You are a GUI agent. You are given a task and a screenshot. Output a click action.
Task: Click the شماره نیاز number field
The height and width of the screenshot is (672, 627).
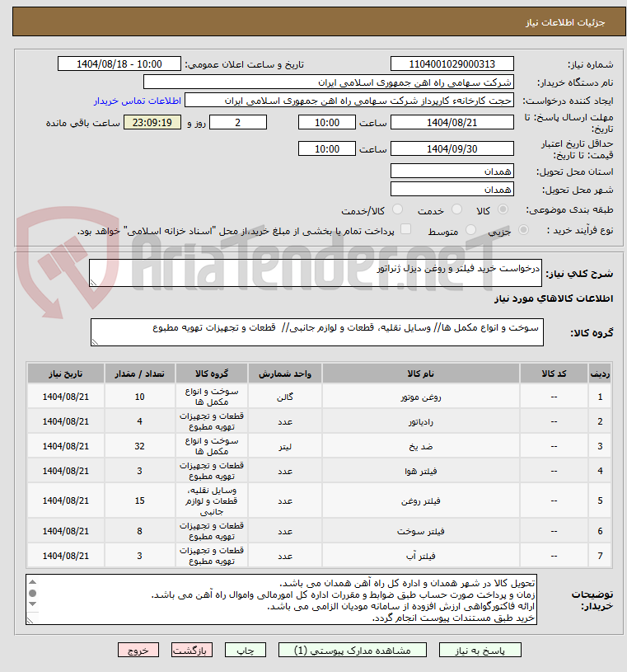452,63
